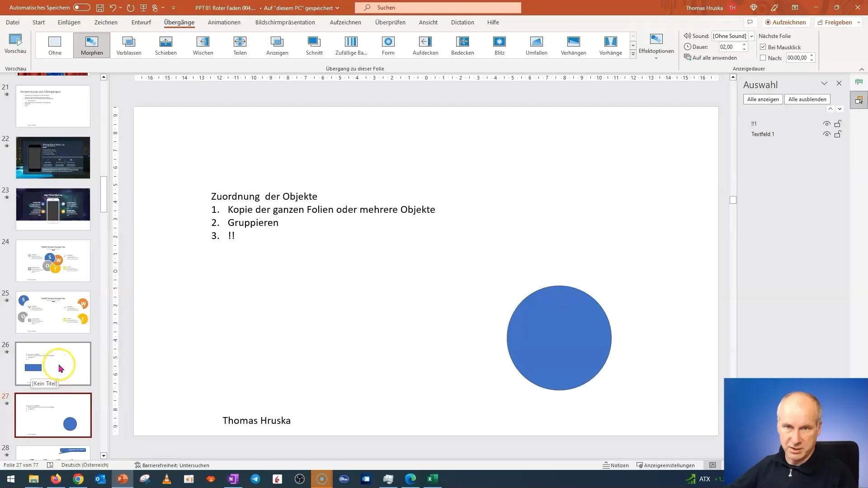This screenshot has height=488, width=868.
Task: Click Alle anzeigen button
Action: pyautogui.click(x=763, y=99)
